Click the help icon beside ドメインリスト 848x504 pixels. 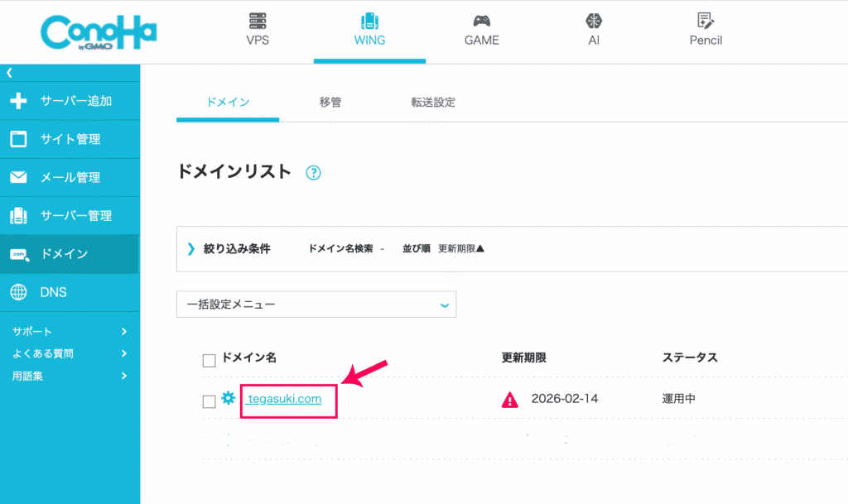click(x=313, y=173)
